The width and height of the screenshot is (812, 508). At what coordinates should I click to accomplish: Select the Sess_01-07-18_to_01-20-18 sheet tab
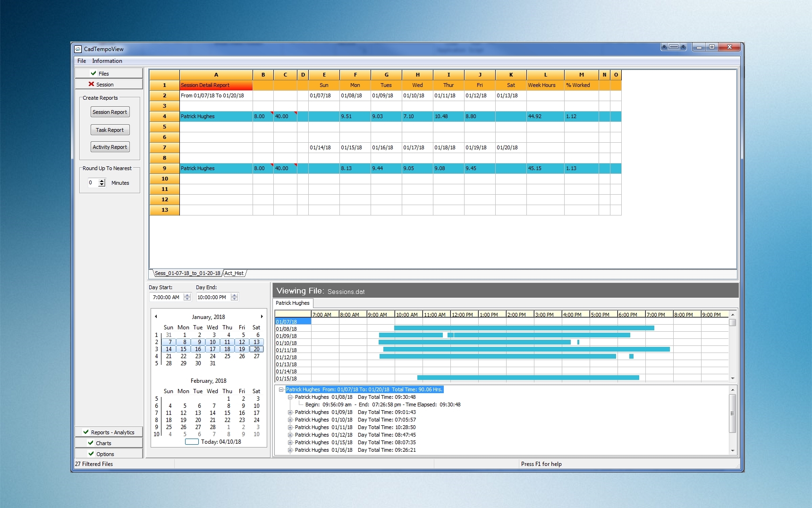click(x=187, y=273)
